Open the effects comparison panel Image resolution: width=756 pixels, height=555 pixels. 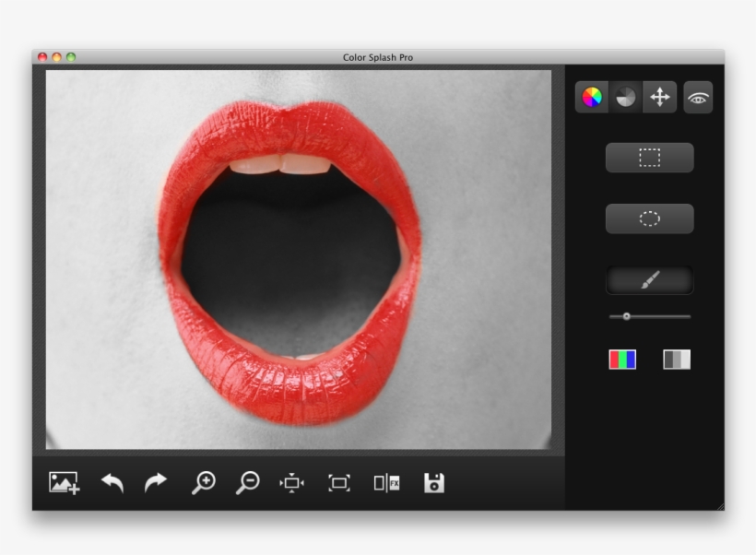point(387,480)
